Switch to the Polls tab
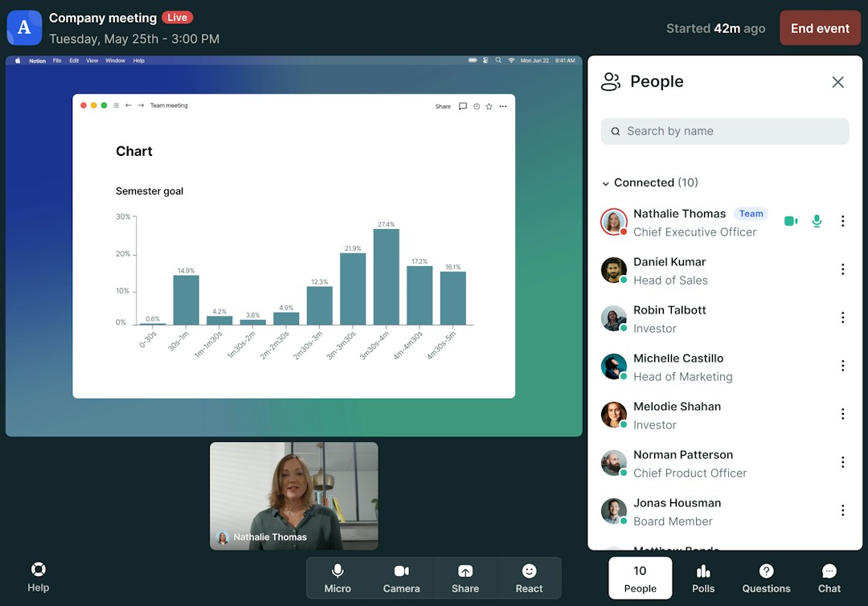The height and width of the screenshot is (606, 868). [x=703, y=579]
